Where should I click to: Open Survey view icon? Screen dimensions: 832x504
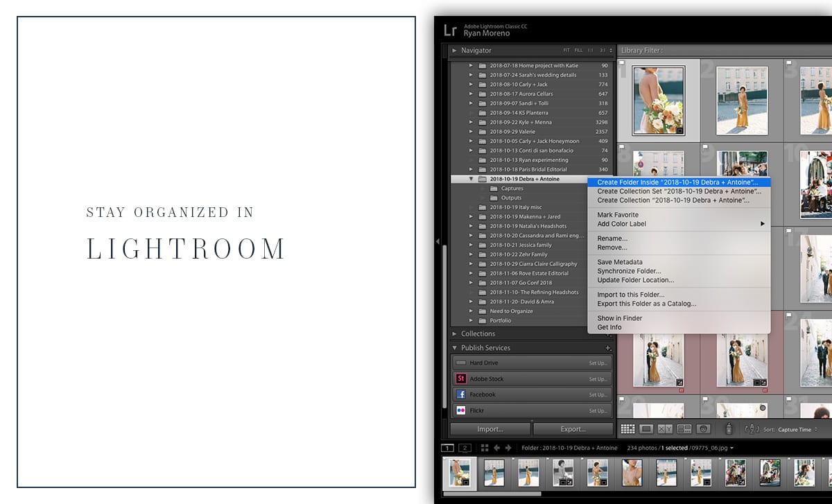click(x=684, y=429)
